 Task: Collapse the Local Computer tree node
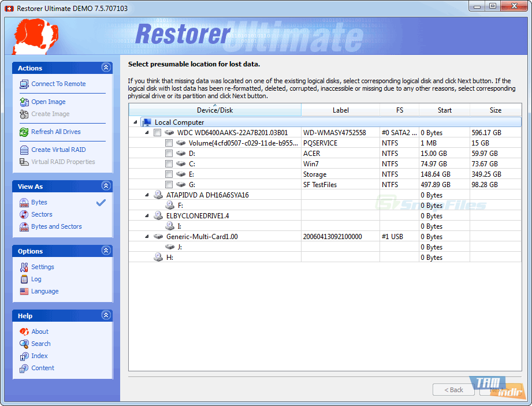[x=135, y=122]
